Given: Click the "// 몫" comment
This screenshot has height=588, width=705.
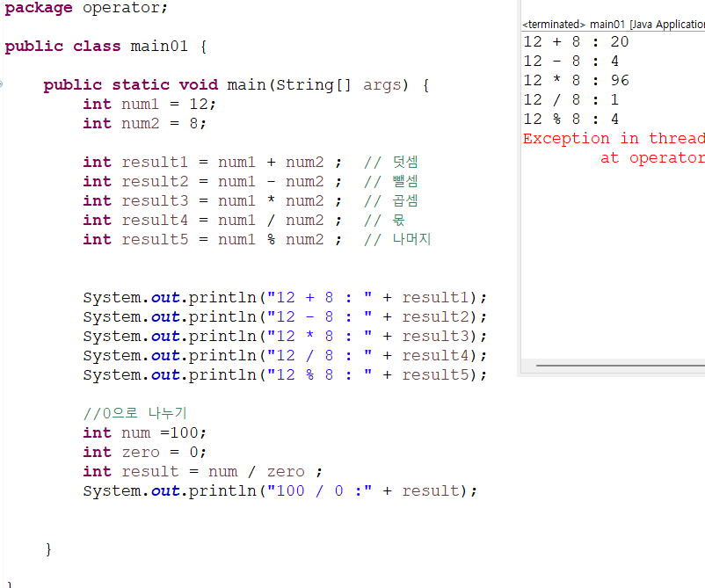Looking at the screenshot, I should pos(384,221).
